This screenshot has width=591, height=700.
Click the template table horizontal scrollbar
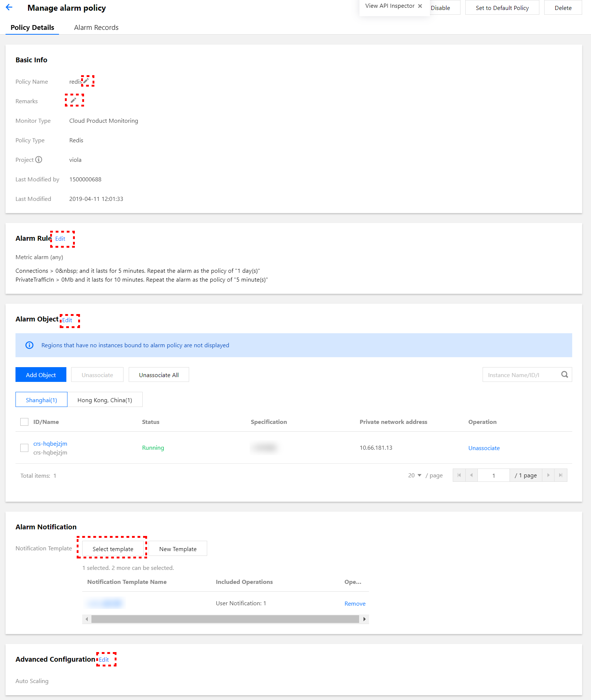225,619
